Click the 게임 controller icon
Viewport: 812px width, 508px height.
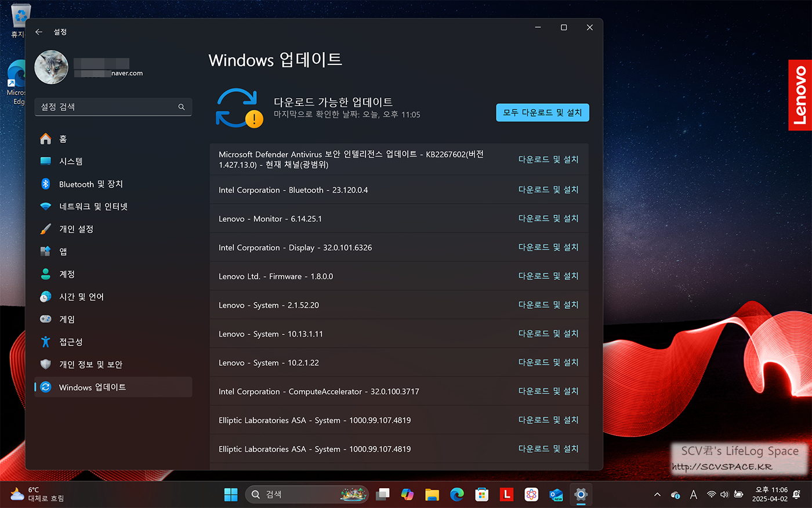pyautogui.click(x=46, y=319)
